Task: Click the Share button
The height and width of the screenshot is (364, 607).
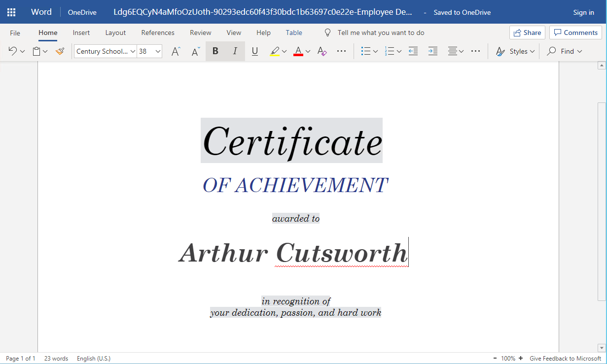Action: tap(527, 33)
